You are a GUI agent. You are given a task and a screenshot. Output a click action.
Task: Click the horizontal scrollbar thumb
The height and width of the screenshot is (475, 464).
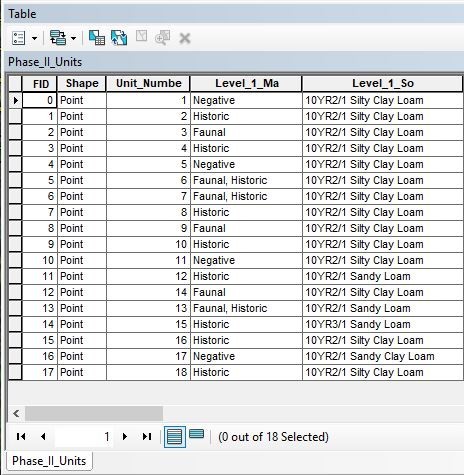(x=94, y=414)
